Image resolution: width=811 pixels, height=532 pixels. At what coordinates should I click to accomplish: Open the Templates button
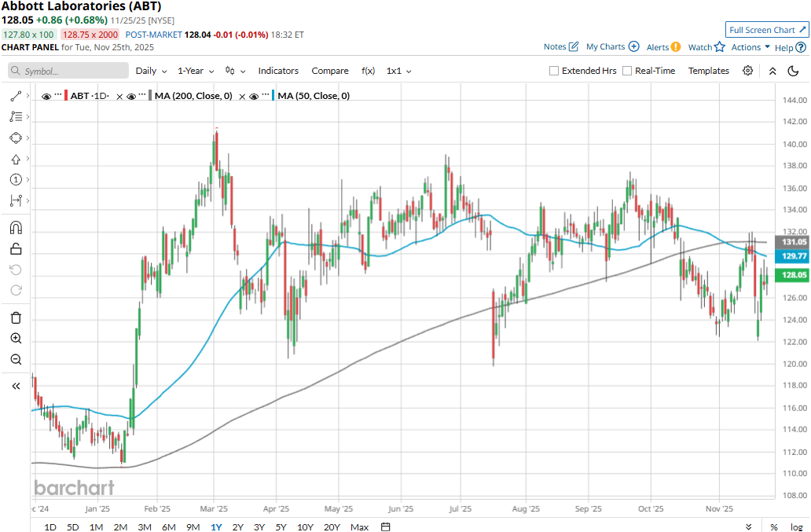click(x=709, y=71)
